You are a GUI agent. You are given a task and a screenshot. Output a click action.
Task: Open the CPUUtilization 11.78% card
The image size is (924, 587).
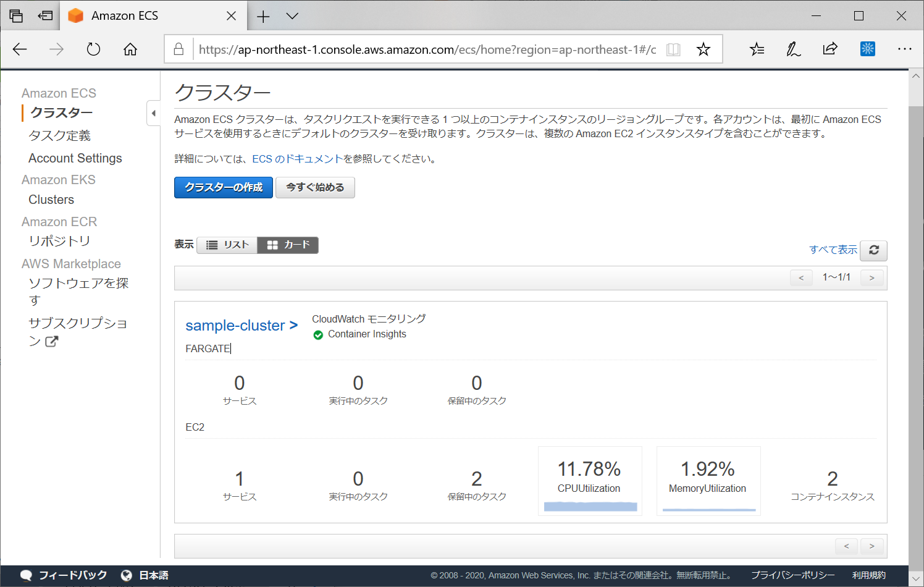pyautogui.click(x=590, y=481)
